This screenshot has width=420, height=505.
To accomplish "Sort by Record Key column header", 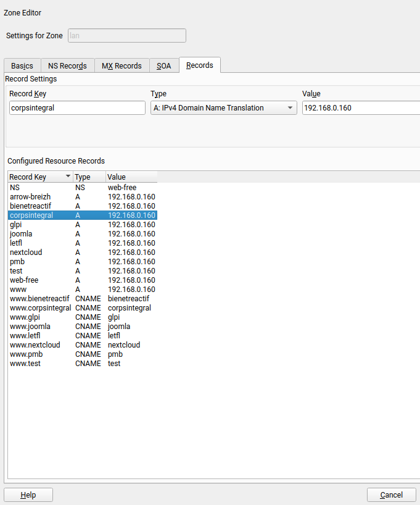I will click(x=41, y=177).
